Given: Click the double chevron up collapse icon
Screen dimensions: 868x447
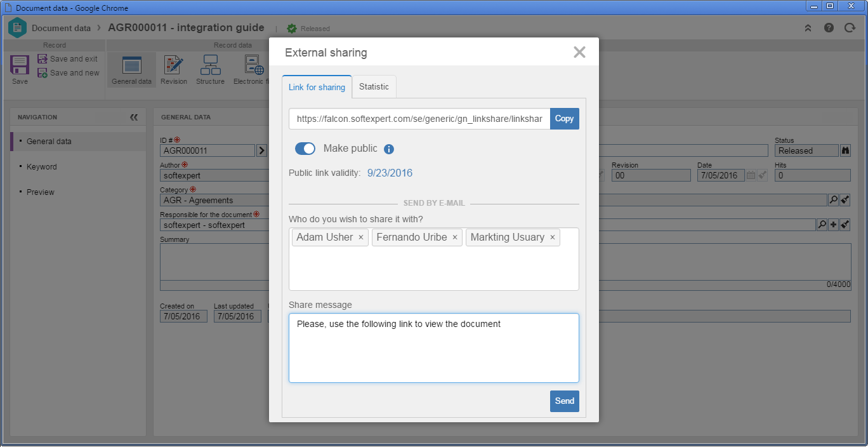Looking at the screenshot, I should point(808,28).
